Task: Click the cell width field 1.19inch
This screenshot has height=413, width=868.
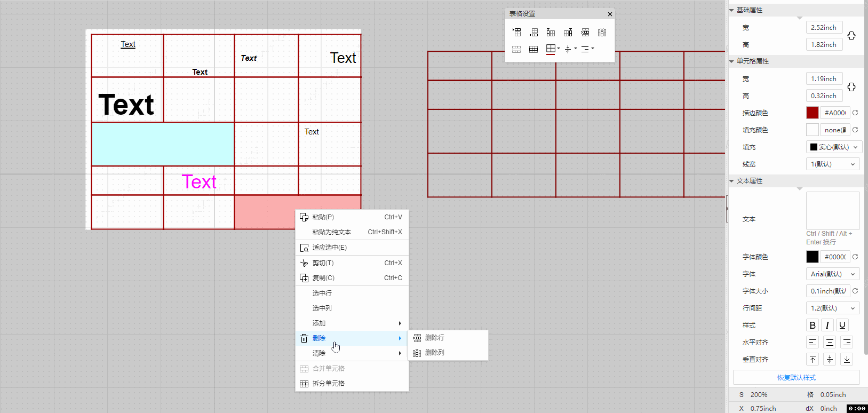Action: (x=824, y=78)
